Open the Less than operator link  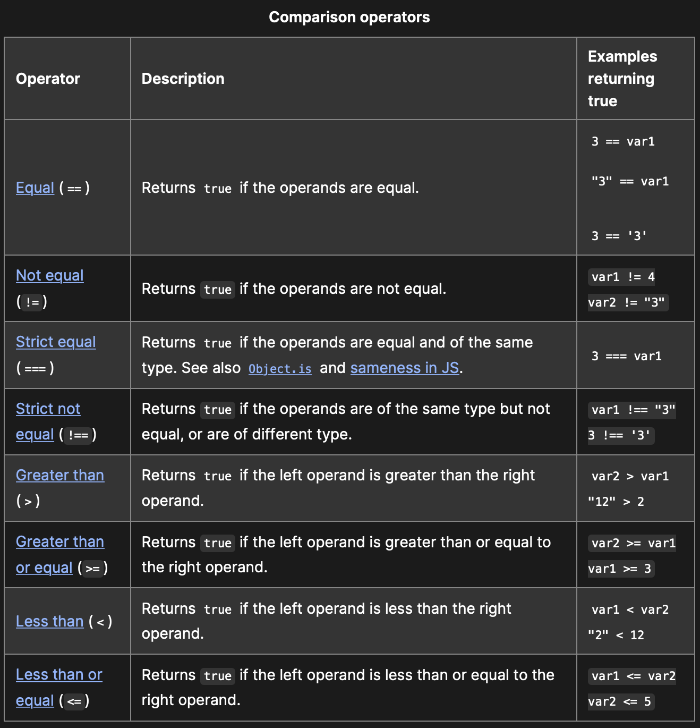pyautogui.click(x=50, y=621)
